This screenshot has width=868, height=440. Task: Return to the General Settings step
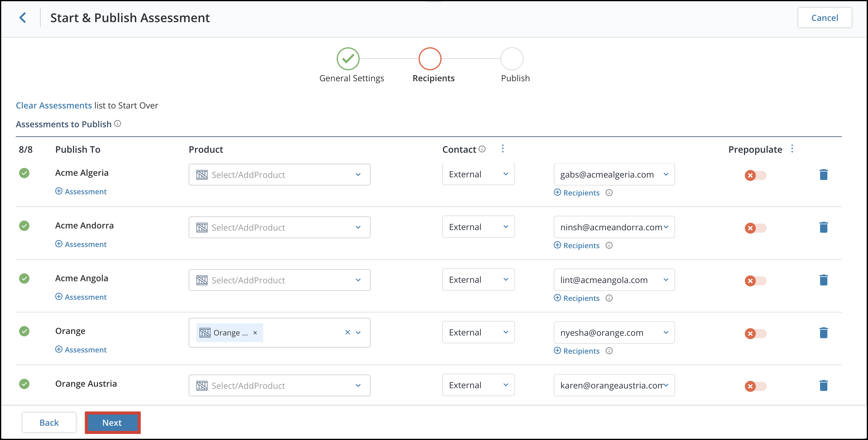click(348, 58)
